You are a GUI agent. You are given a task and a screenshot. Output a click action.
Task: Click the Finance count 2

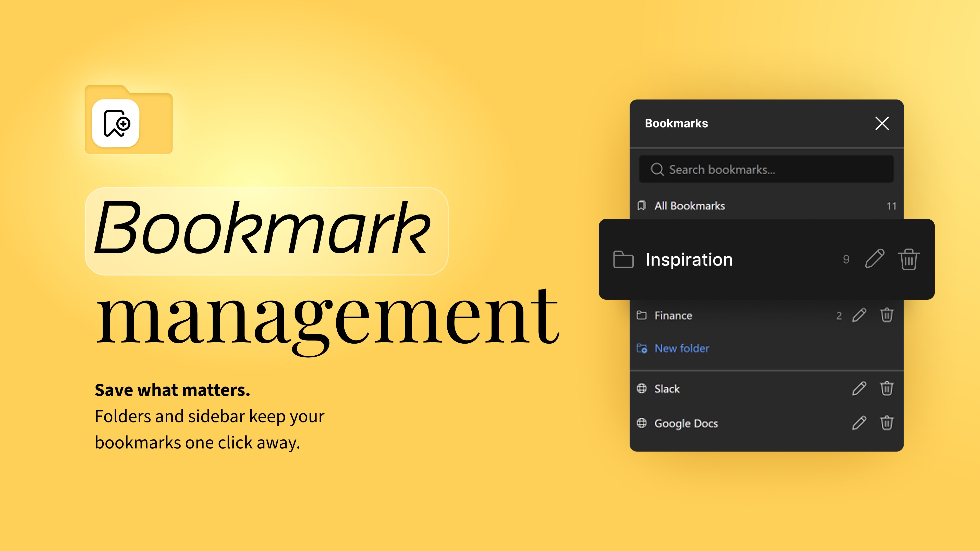tap(839, 316)
